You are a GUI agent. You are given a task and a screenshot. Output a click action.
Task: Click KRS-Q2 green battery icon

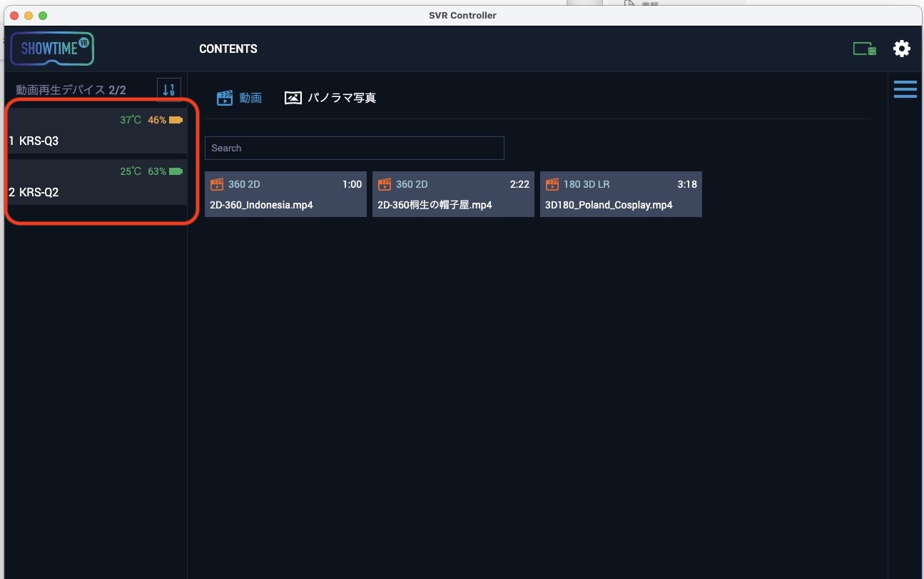click(176, 171)
